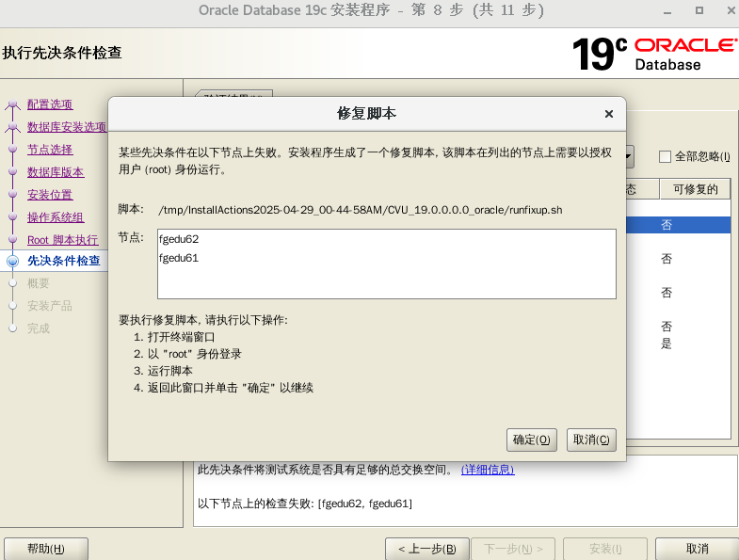Jump to the 数据库版本 step
The width and height of the screenshot is (739, 560).
coord(56,172)
